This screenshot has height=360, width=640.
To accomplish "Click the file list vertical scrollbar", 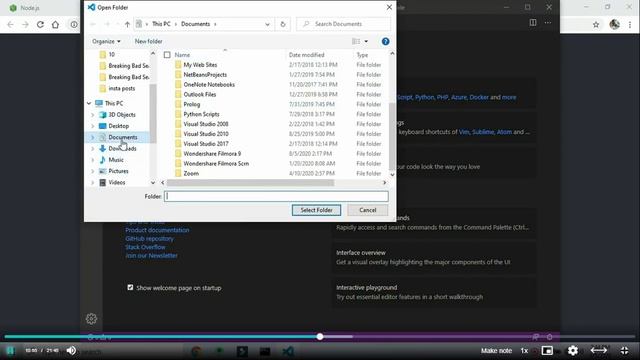I will pyautogui.click(x=392, y=136).
